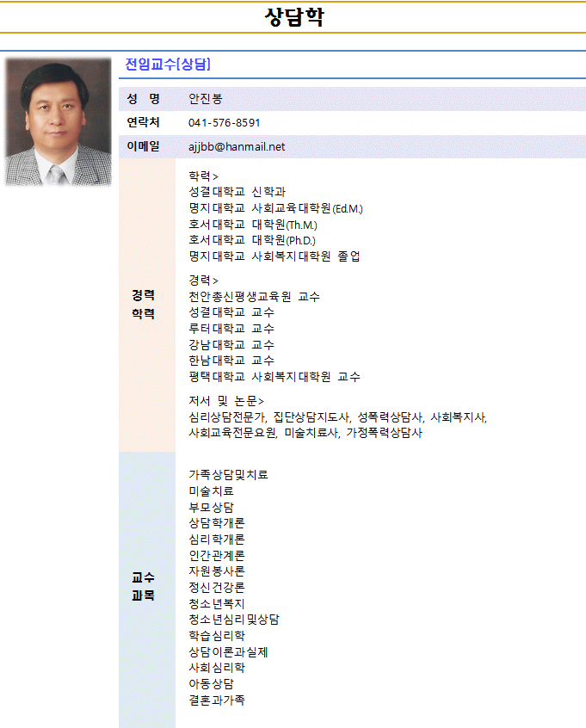Click the email ajjbb@hanmail.net
586x728 pixels.
(237, 146)
